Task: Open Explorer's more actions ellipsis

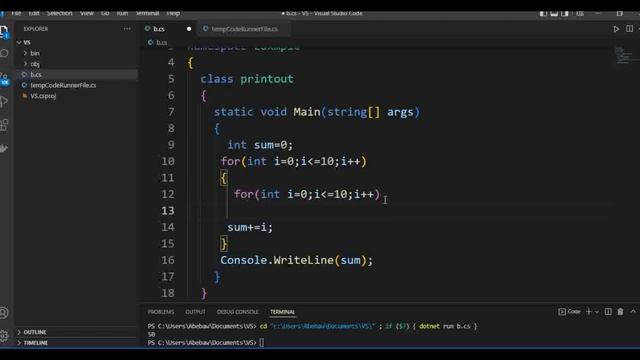Action: point(127,29)
